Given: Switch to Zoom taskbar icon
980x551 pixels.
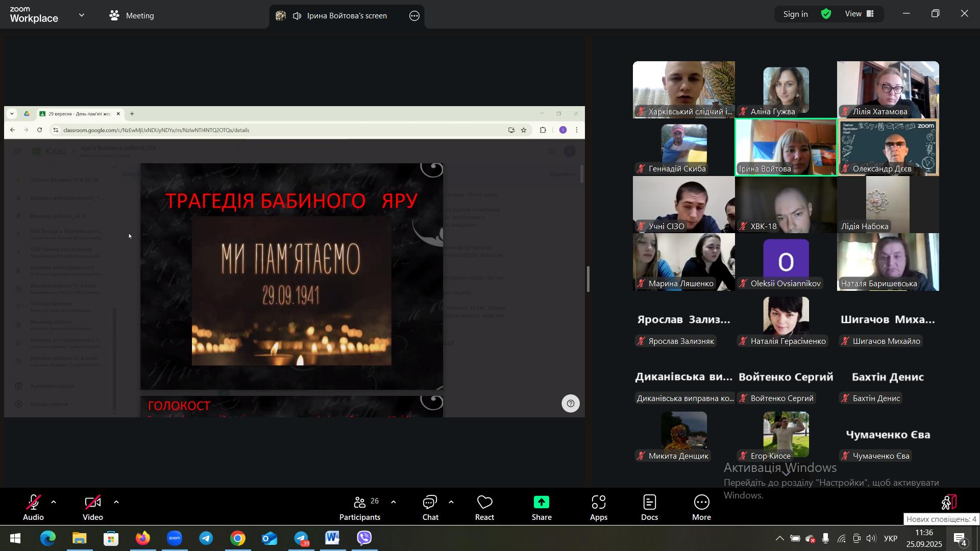Looking at the screenshot, I should click(175, 539).
